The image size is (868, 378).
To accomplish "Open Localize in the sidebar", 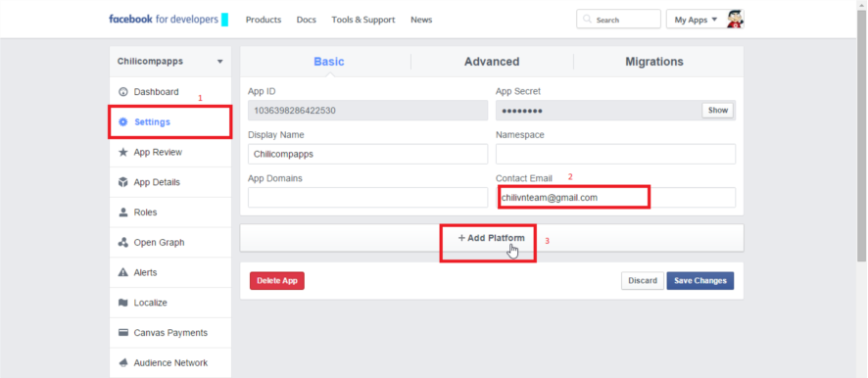I will click(170, 303).
